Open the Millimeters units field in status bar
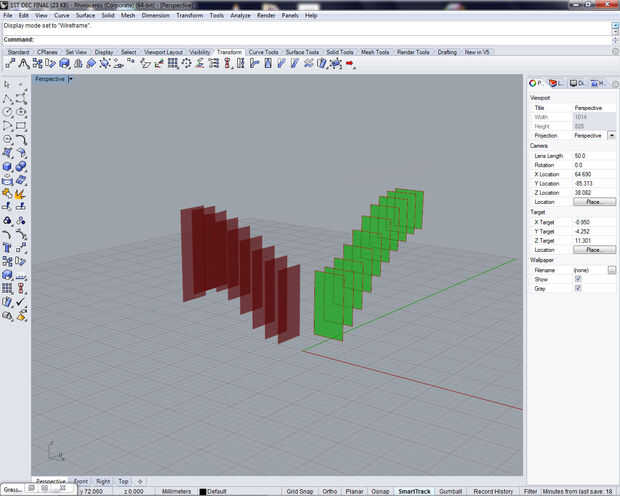 tap(176, 491)
